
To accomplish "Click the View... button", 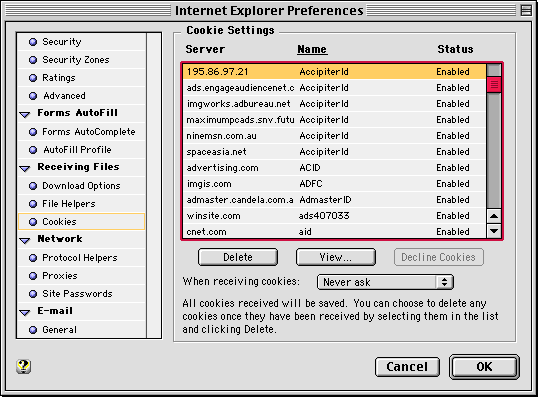I will pyautogui.click(x=336, y=257).
